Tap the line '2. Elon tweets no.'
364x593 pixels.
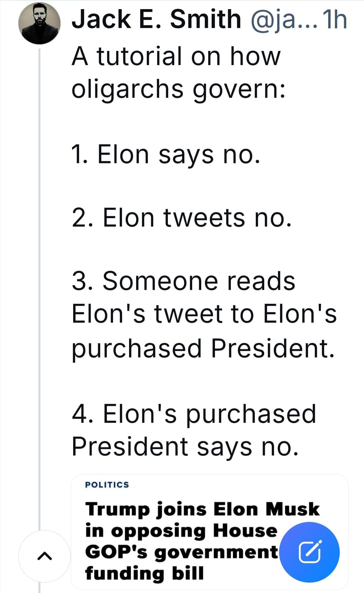tap(182, 218)
